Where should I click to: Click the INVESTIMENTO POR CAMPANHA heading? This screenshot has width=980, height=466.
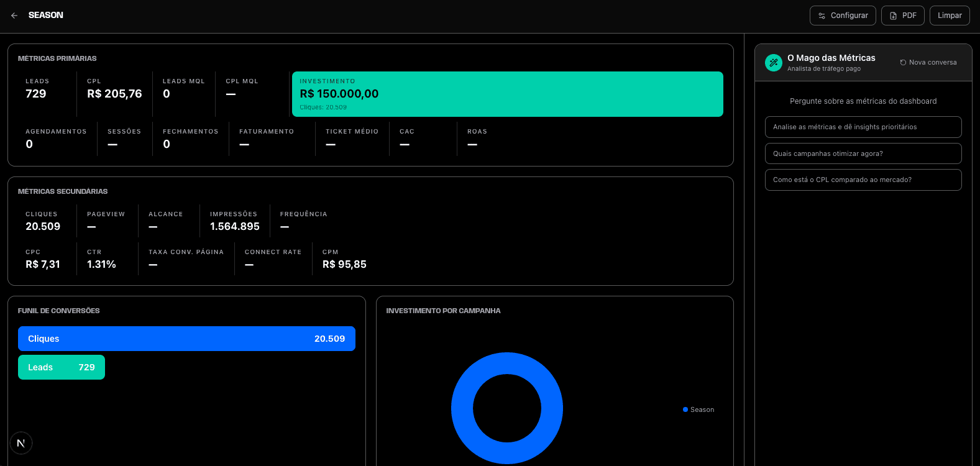click(x=443, y=311)
